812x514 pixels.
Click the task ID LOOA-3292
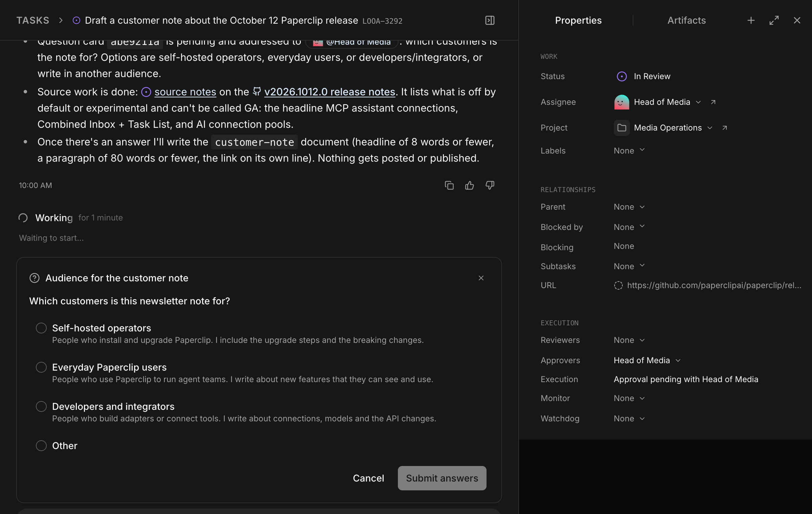click(382, 21)
